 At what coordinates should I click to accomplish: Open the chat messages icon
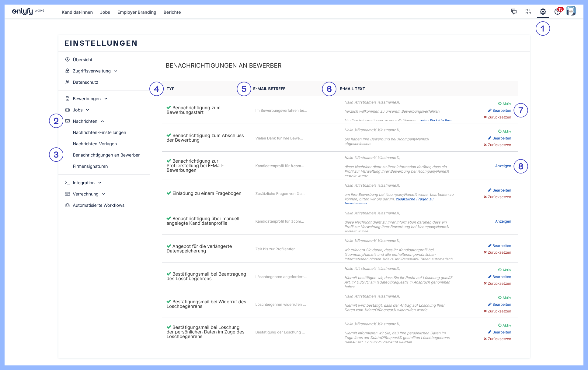coord(514,12)
